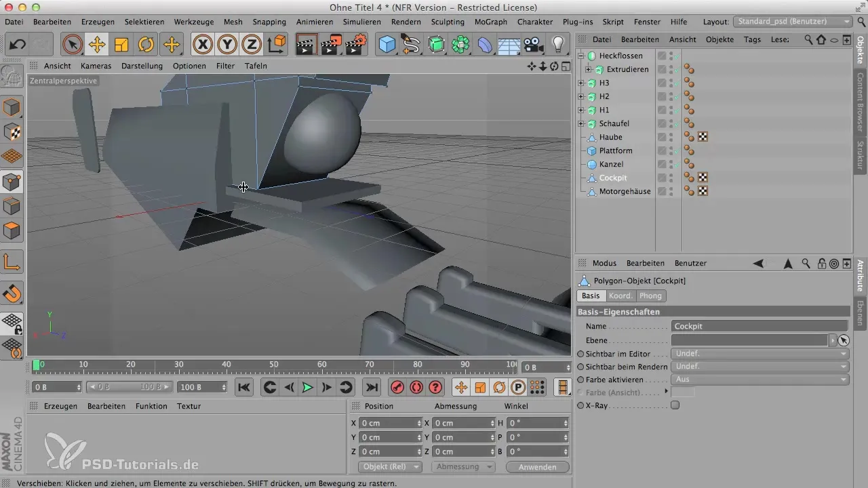Image resolution: width=868 pixels, height=488 pixels.
Task: Add deformer object icon
Action: click(485, 45)
